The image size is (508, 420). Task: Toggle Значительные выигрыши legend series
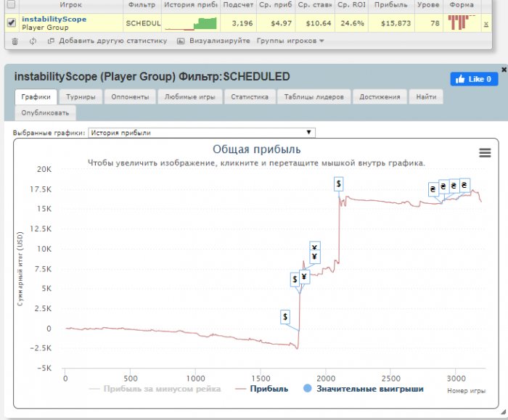pos(363,389)
